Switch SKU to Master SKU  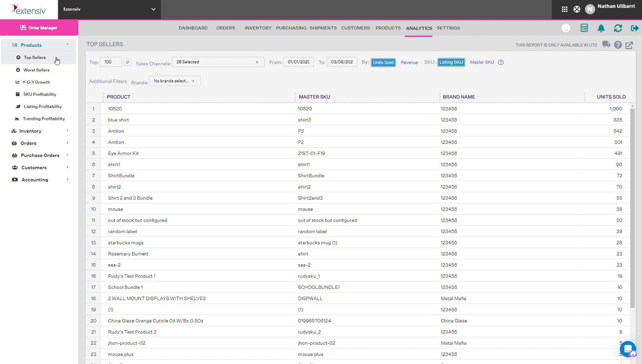coord(481,62)
